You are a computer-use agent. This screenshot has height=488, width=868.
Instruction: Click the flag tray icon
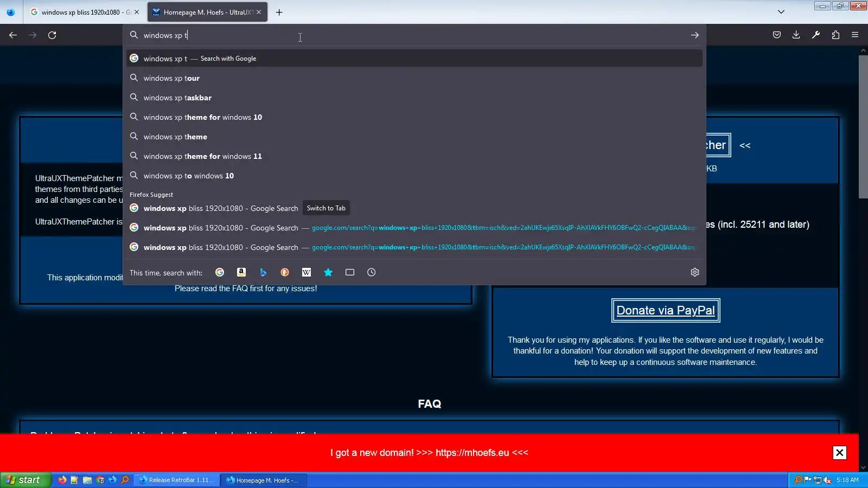pos(808,480)
